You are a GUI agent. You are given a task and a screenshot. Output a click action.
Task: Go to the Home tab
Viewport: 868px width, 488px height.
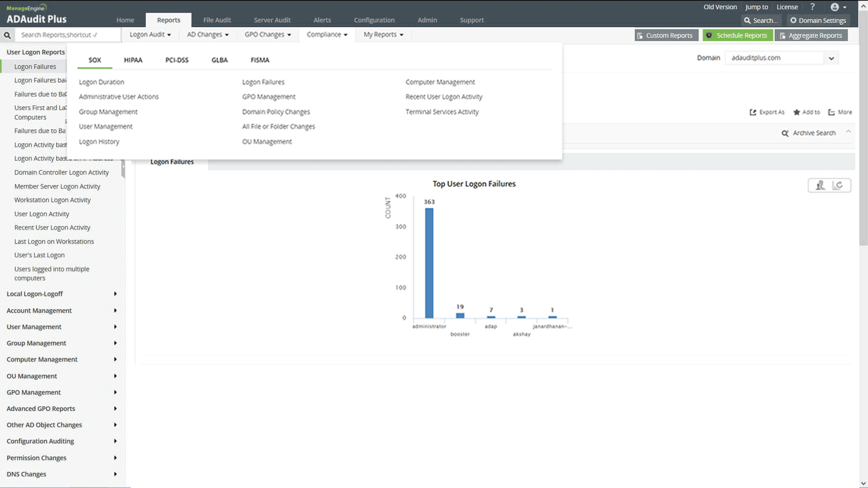pyautogui.click(x=125, y=20)
